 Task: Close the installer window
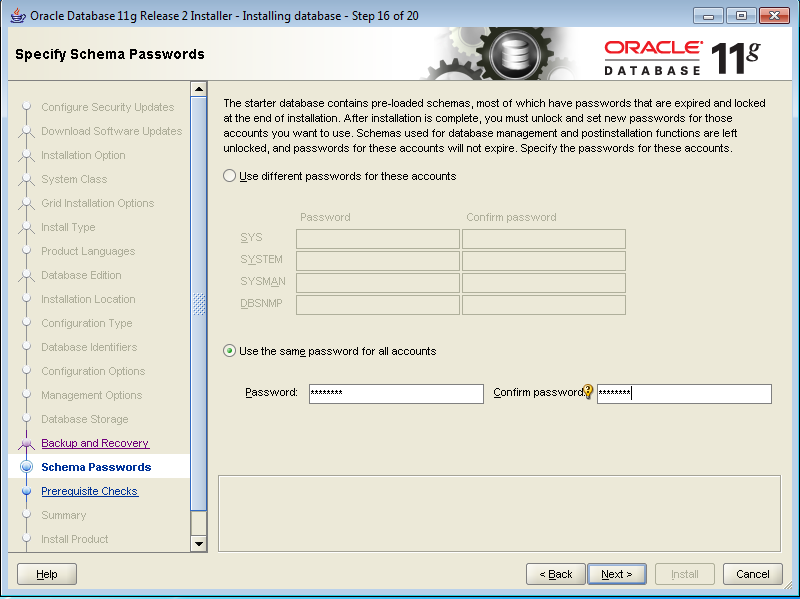pyautogui.click(x=774, y=16)
